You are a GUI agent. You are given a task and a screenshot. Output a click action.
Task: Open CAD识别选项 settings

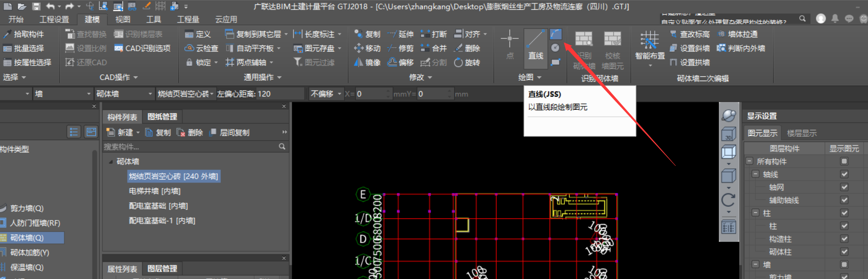point(143,48)
